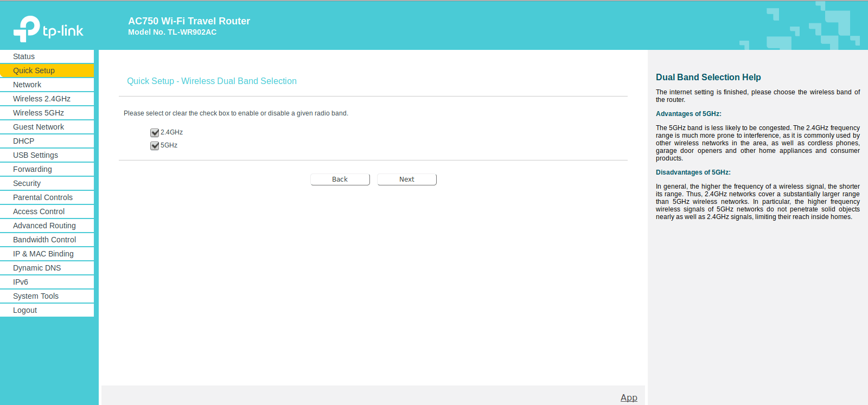Viewport: 868px width, 405px height.
Task: Go back with the Back button
Action: [x=340, y=179]
